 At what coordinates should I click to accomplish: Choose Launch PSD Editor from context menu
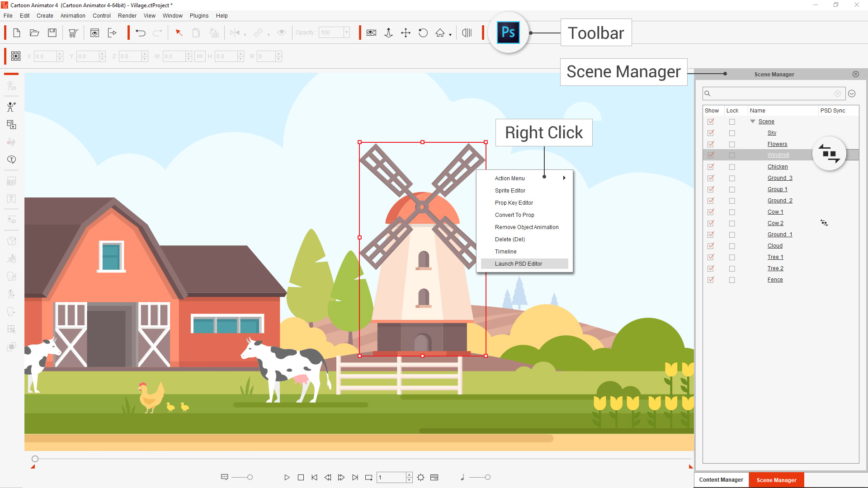pos(518,264)
